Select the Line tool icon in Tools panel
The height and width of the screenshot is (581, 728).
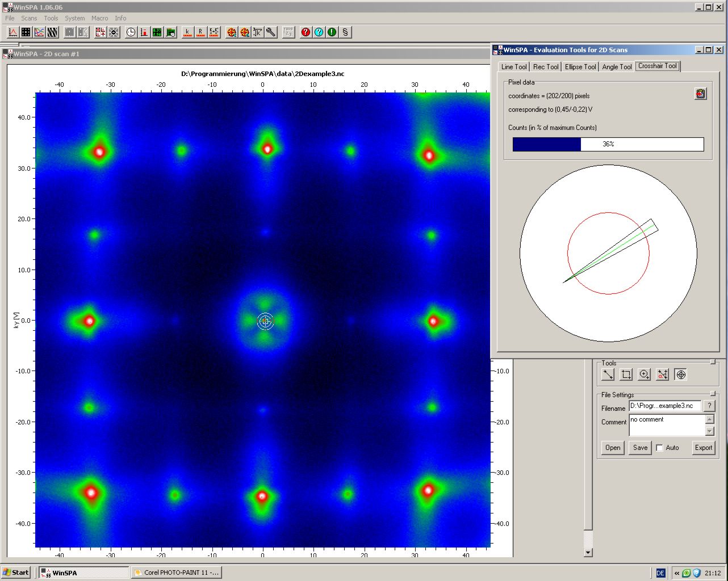[x=608, y=374]
